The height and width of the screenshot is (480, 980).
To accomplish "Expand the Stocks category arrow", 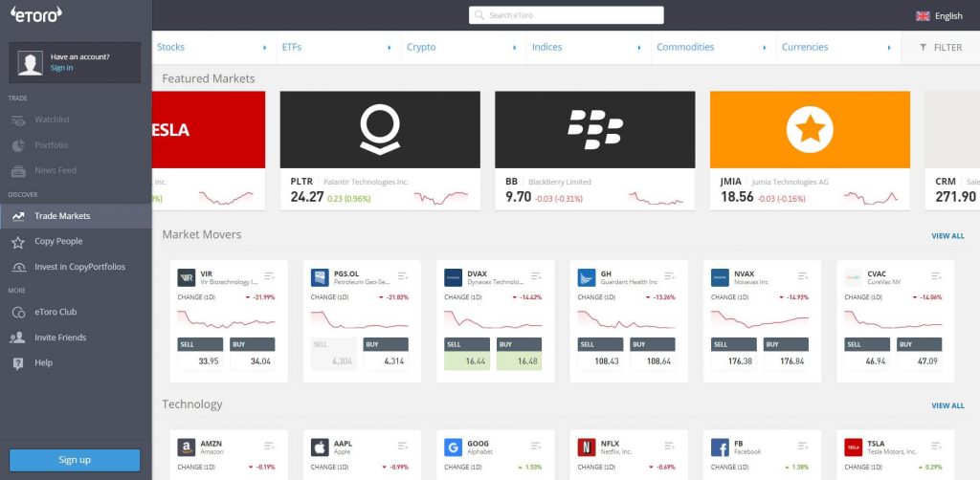I will coord(264,48).
